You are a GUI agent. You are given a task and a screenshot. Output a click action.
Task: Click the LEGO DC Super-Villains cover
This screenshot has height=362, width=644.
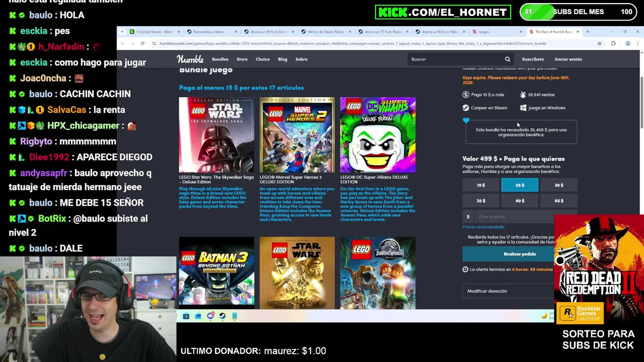coord(378,135)
